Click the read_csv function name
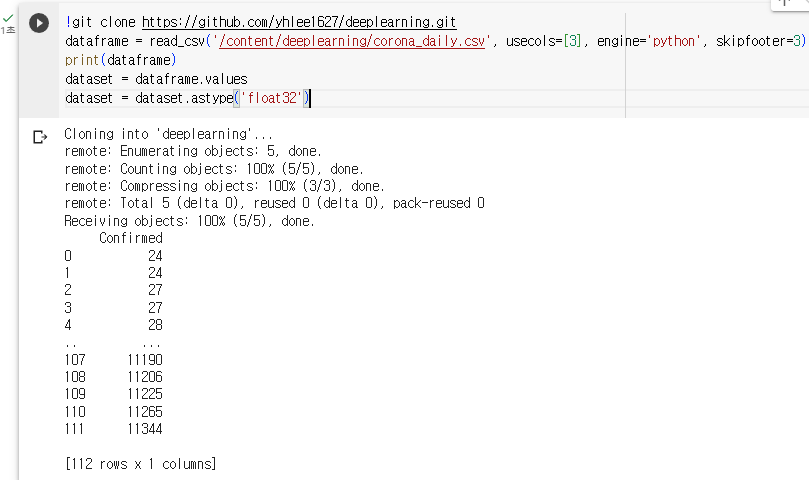Image resolution: width=809 pixels, height=480 pixels. coord(177,41)
